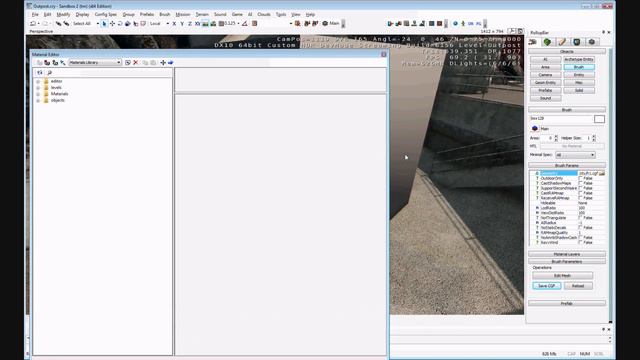Toggle the ReceiveRAMmap checkbox

580,198
